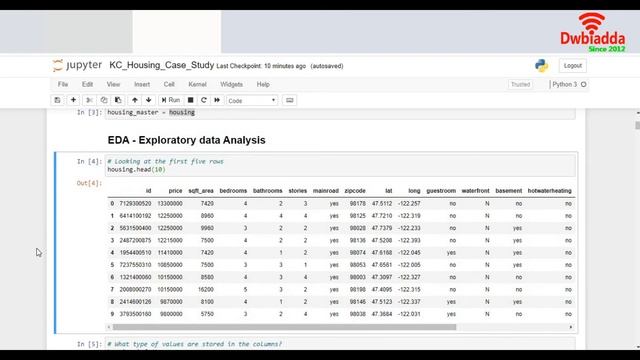
Task: Open the Edit menu
Action: click(x=87, y=84)
